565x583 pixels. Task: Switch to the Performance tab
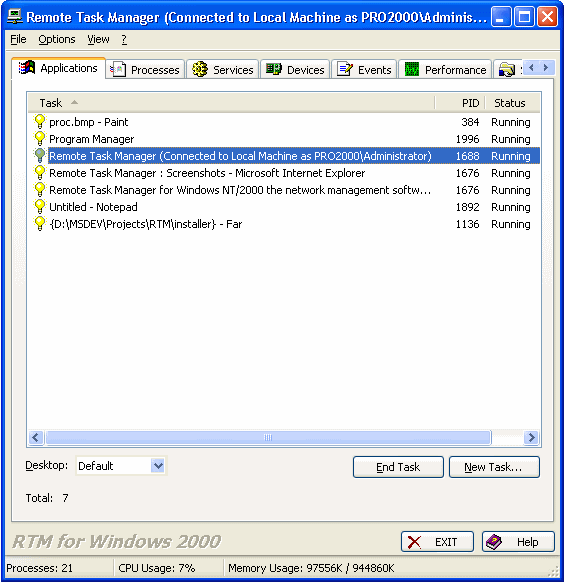click(445, 70)
